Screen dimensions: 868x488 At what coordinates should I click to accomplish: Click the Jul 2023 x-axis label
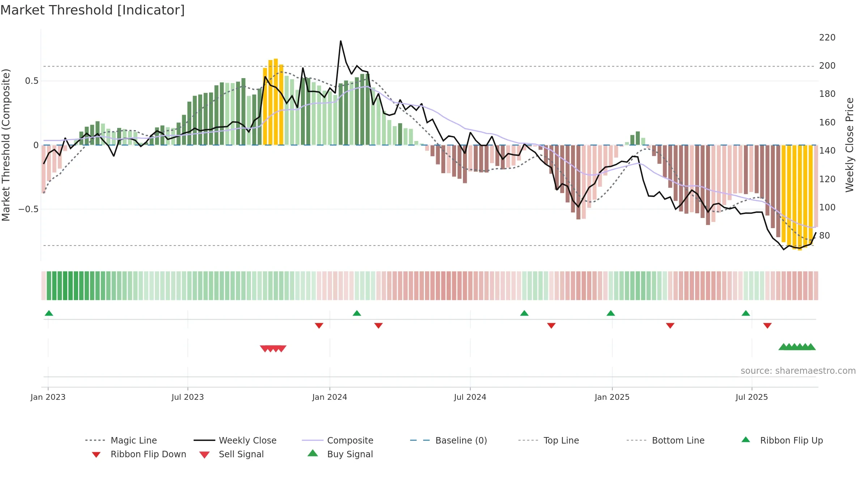tap(188, 397)
